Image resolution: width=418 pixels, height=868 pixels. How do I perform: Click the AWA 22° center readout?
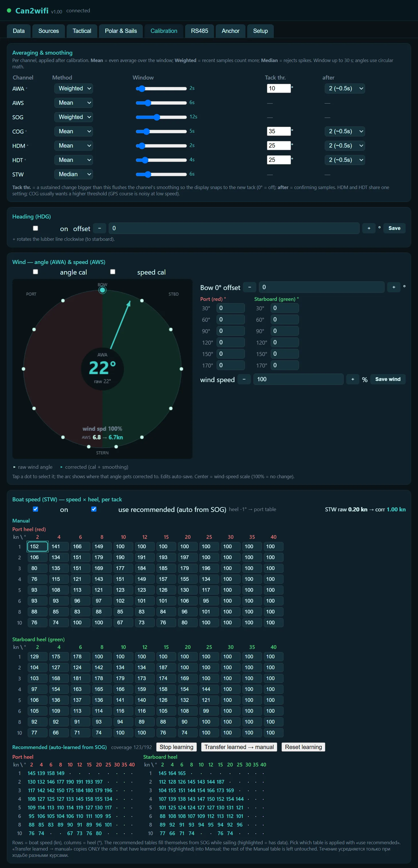102,369
